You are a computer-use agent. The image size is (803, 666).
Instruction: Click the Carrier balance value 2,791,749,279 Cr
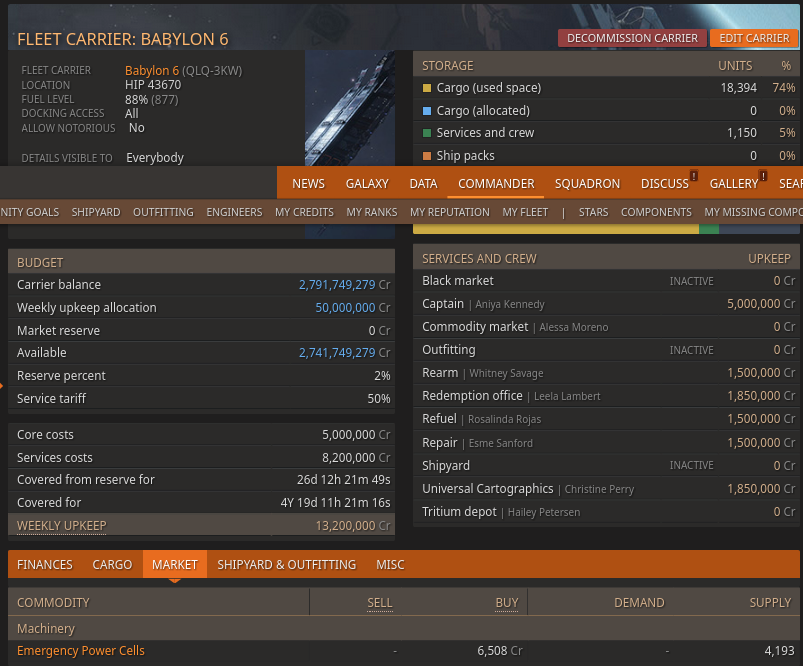[x=344, y=285]
